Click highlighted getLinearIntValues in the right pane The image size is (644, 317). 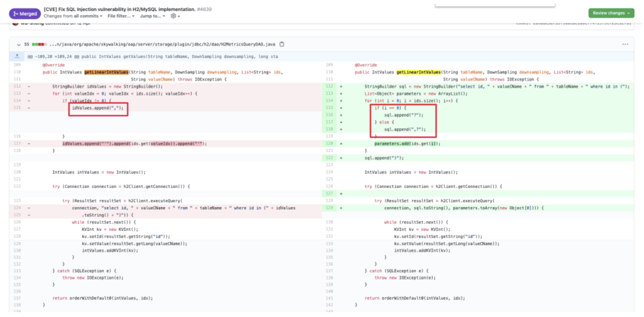pos(419,72)
